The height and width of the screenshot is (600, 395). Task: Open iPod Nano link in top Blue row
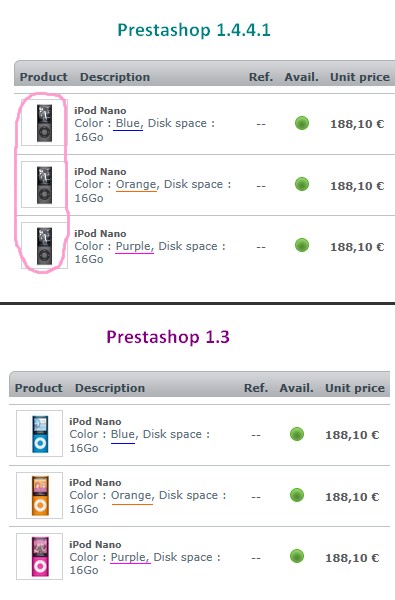[x=100, y=111]
